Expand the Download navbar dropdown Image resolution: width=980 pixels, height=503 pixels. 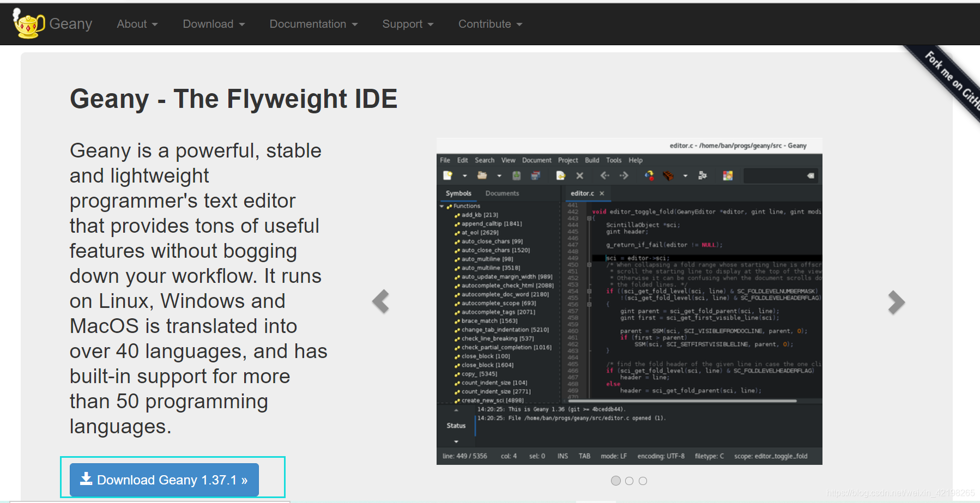click(214, 24)
